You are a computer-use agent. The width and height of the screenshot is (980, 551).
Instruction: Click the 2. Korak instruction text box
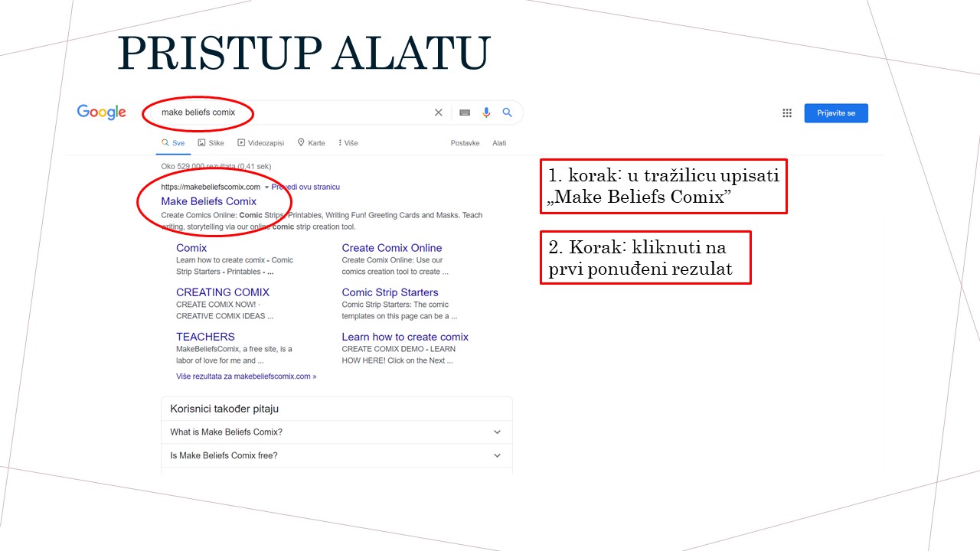pos(645,258)
